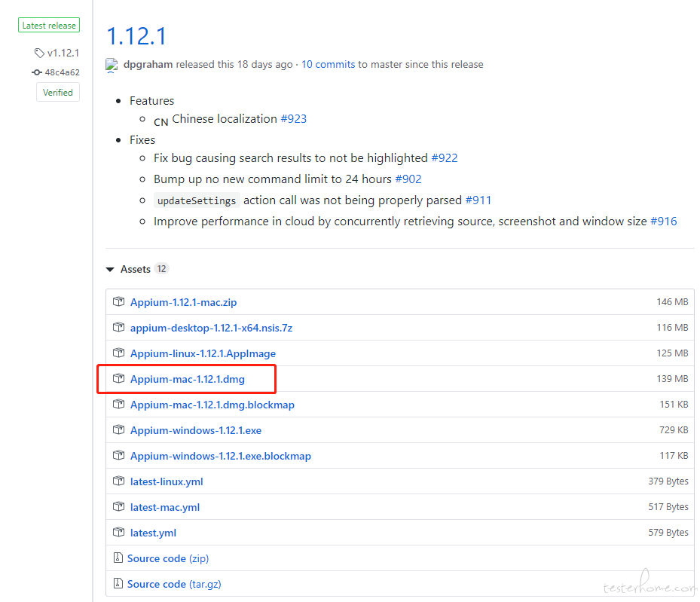700x602 pixels.
Task: Open issue #911 link
Action: [x=478, y=200]
